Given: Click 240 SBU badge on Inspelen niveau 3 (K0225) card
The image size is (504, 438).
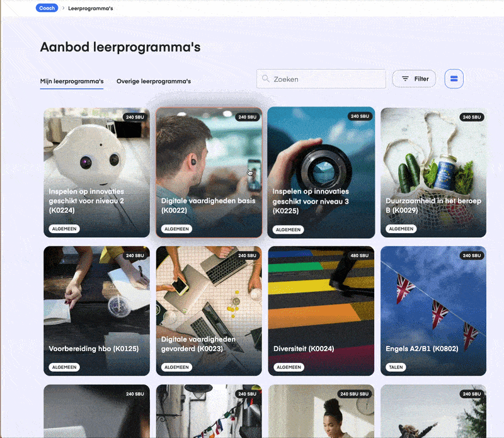Looking at the screenshot, I should pos(360,117).
